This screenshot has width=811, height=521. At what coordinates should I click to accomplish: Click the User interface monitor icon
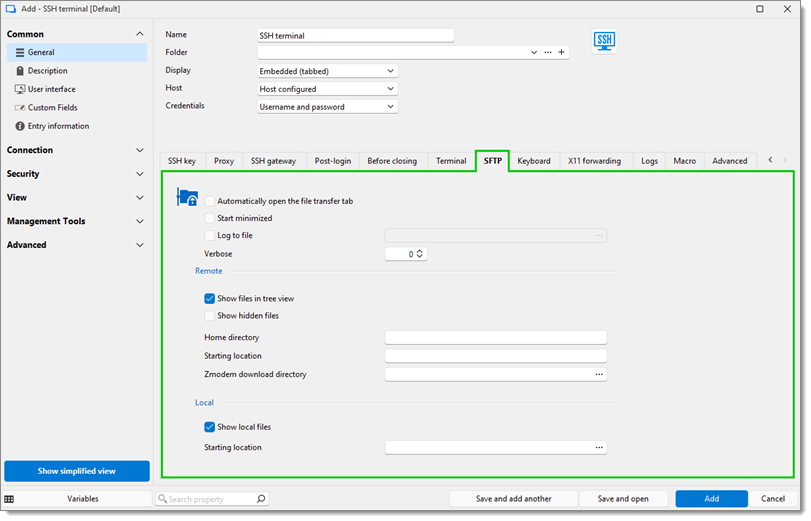(20, 89)
